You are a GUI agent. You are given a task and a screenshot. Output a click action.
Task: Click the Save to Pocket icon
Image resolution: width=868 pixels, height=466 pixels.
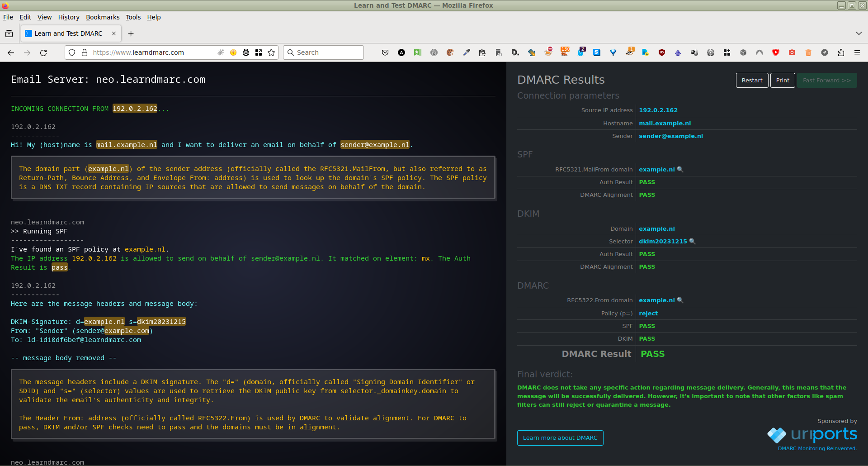coord(385,52)
